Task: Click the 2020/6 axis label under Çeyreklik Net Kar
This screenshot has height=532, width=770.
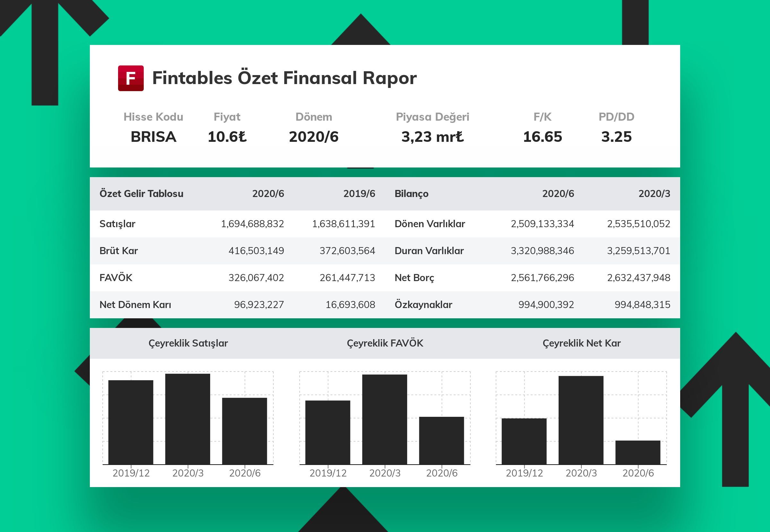Action: 638,473
